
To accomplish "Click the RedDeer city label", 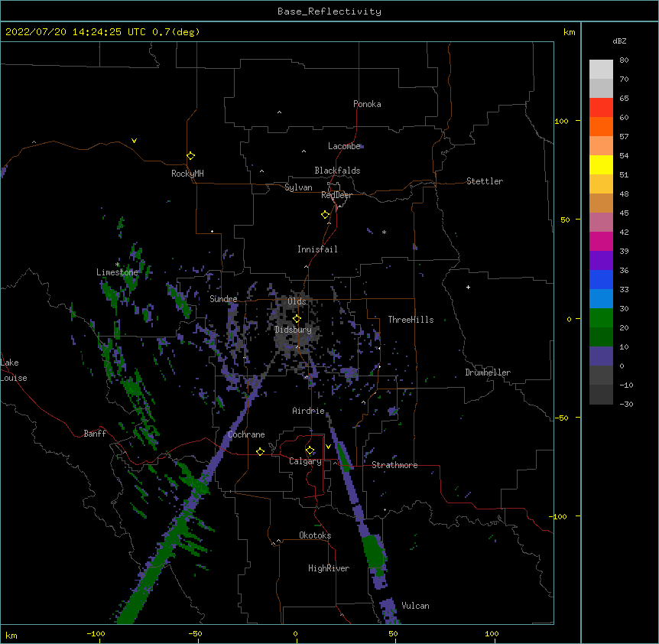I will (336, 195).
